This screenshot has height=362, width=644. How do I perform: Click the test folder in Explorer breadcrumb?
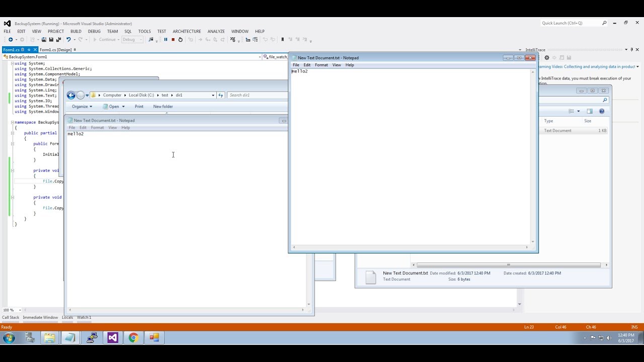pos(165,95)
